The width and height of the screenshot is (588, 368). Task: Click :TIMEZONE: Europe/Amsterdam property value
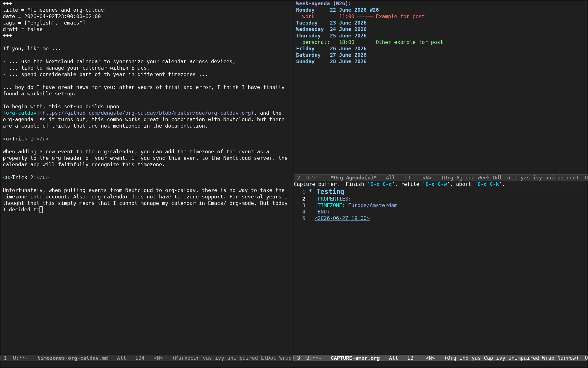[372, 205]
